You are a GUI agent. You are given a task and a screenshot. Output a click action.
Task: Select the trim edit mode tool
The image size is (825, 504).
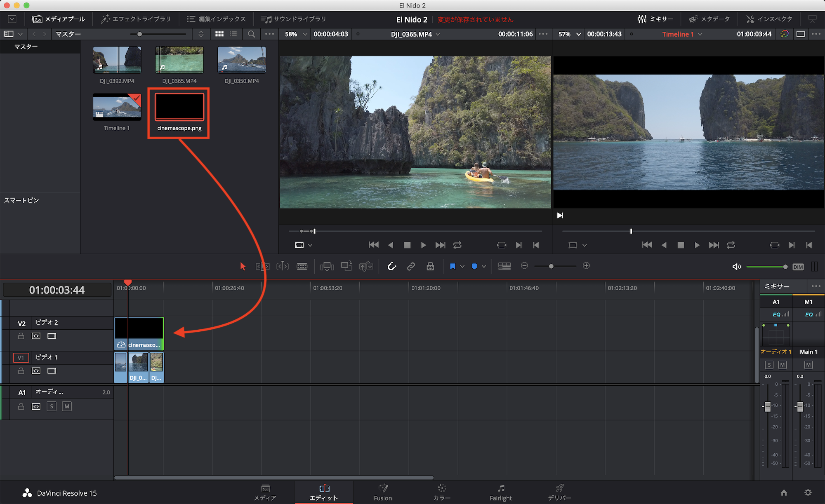coord(262,267)
